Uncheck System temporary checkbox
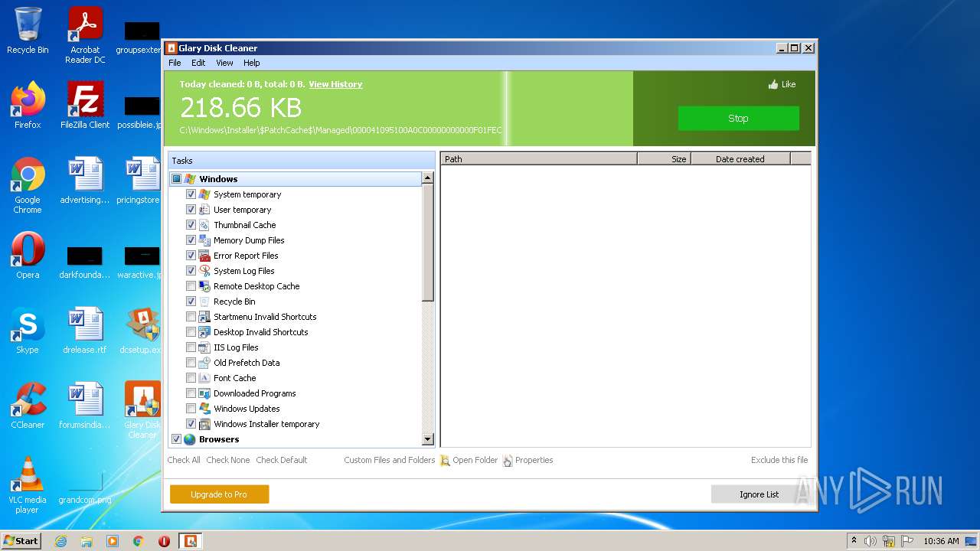 pyautogui.click(x=191, y=194)
